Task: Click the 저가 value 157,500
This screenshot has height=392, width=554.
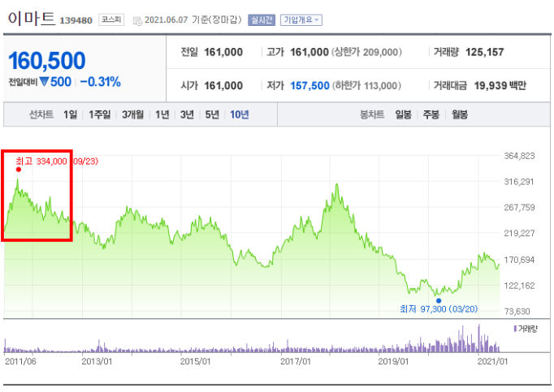Action: pyautogui.click(x=309, y=86)
